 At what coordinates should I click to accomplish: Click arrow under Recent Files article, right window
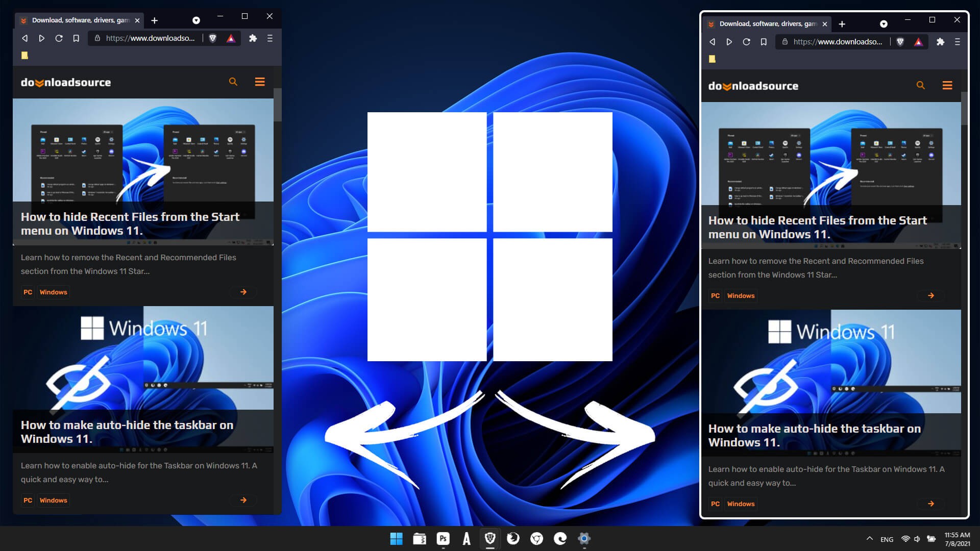pos(931,295)
